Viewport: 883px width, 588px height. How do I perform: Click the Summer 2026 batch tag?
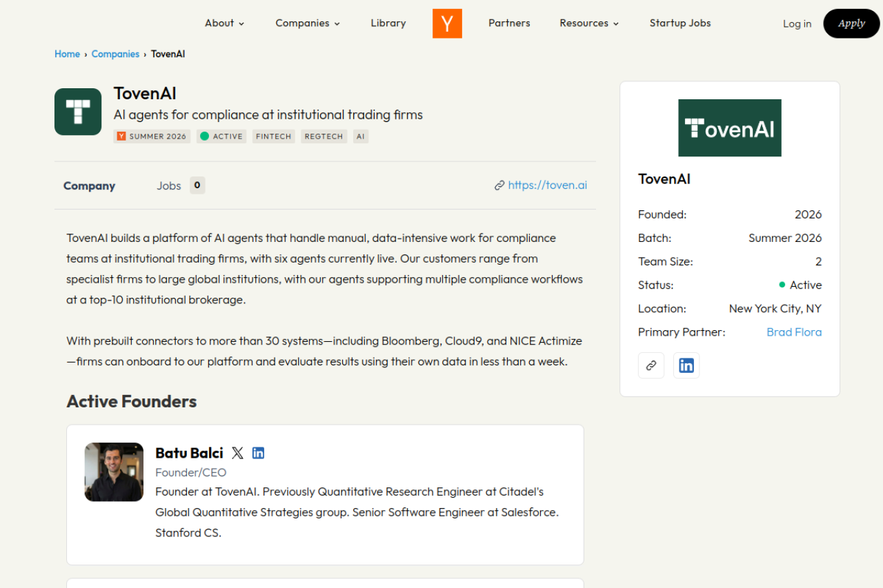tap(152, 136)
